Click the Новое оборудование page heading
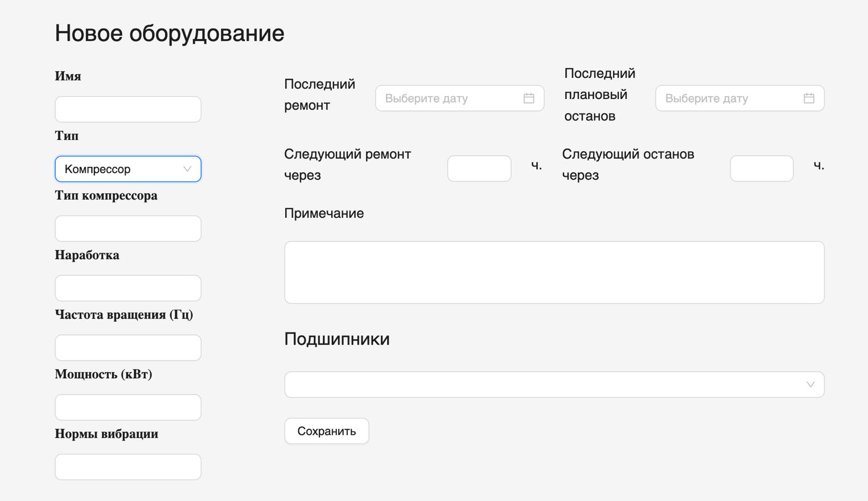Image resolution: width=868 pixels, height=501 pixels. point(169,33)
